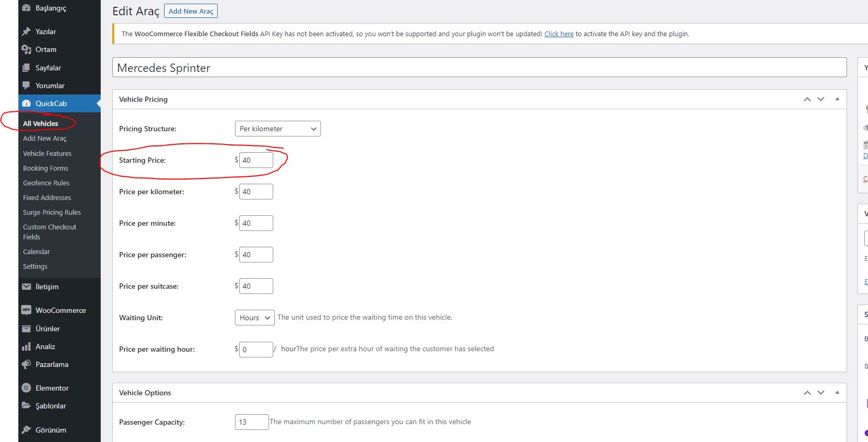Collapse the Vehicle Pricing panel toggle arrow

(837, 99)
